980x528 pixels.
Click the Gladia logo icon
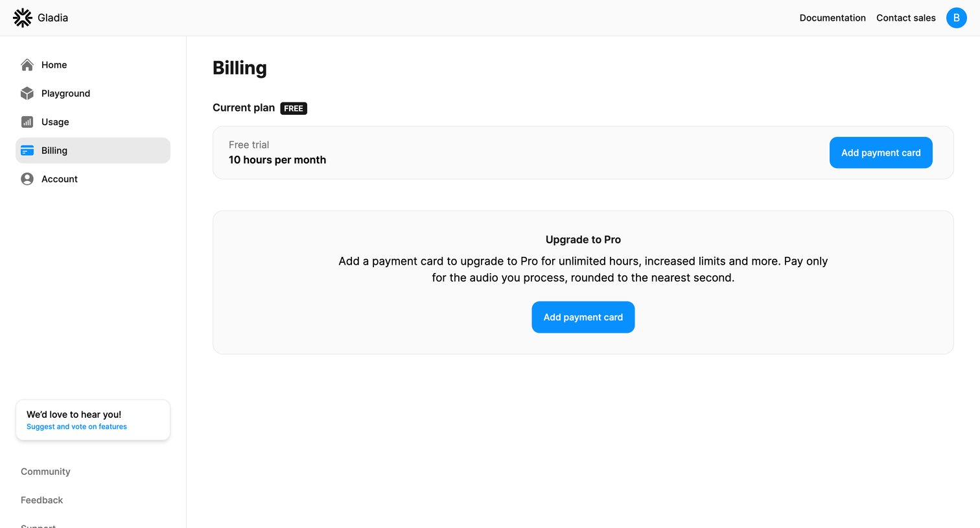coord(23,18)
